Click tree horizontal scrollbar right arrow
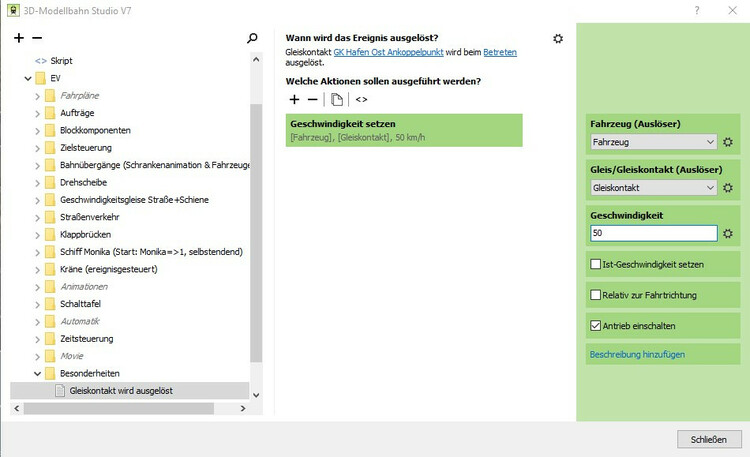 [243, 408]
